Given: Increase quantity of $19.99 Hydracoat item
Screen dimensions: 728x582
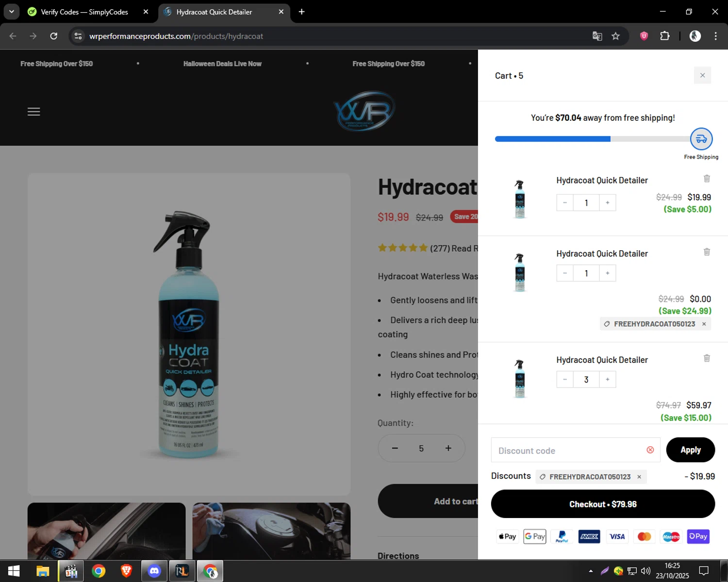Looking at the screenshot, I should [x=608, y=203].
